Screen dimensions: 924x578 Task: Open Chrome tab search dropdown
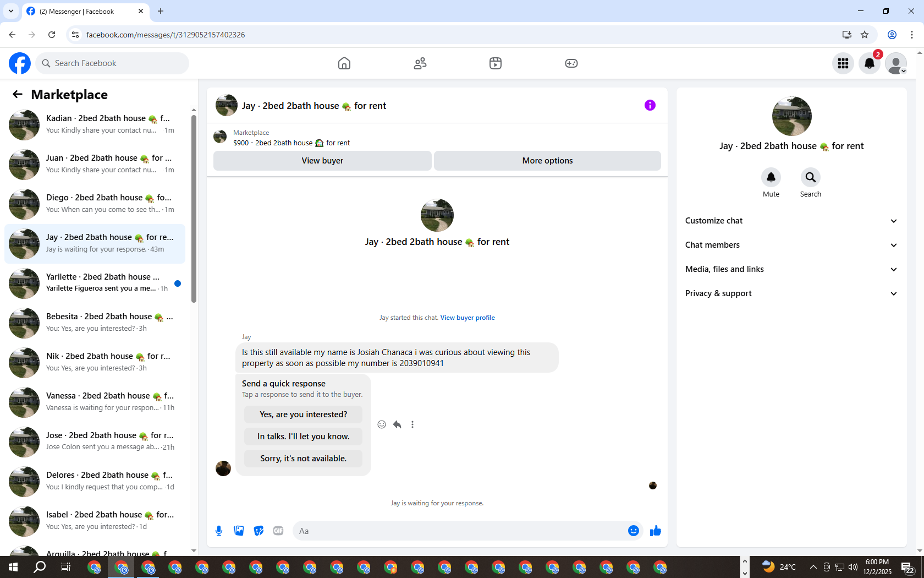pyautogui.click(x=10, y=11)
